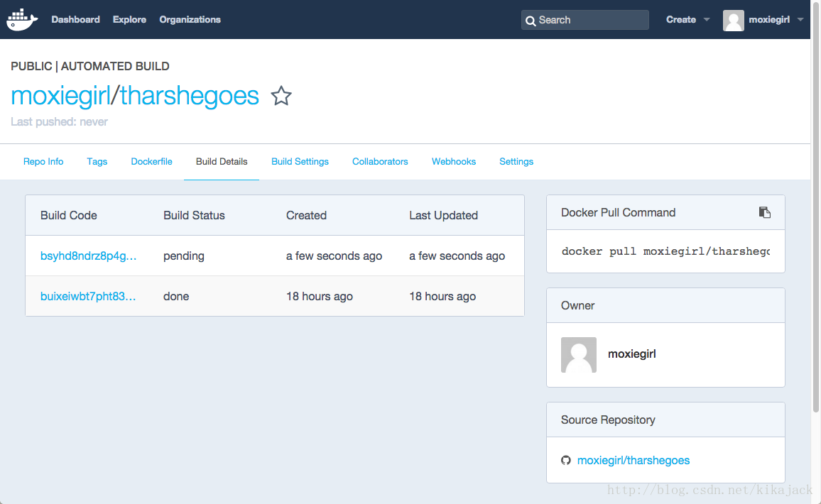Open the Explore page

[x=129, y=20]
